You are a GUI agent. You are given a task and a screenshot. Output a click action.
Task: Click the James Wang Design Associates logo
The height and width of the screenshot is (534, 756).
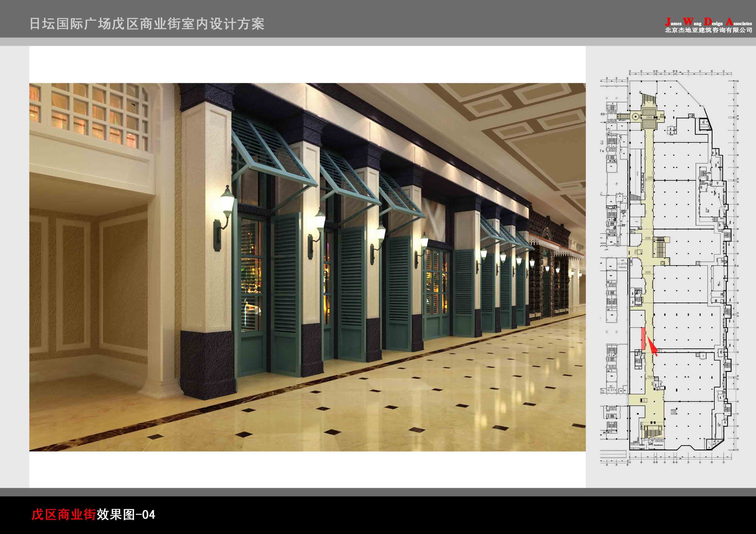click(708, 22)
